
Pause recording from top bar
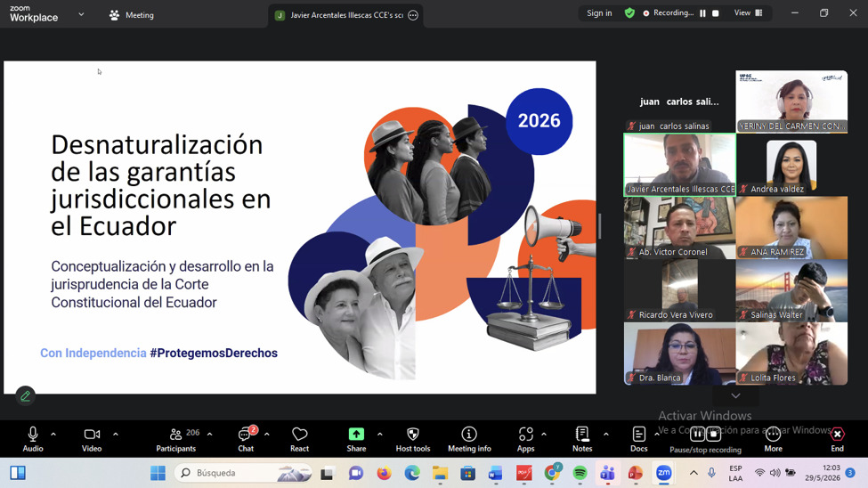pos(702,12)
